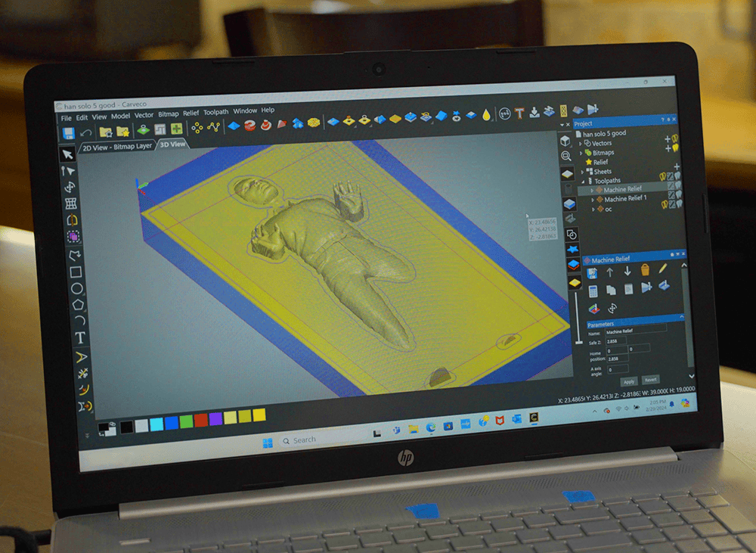Toggle light bulb visibility for Vectors

(x=675, y=138)
